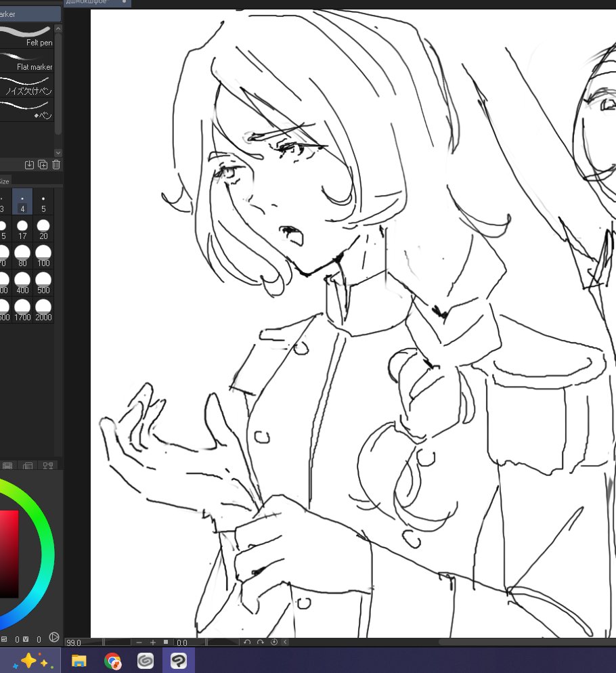Choose the ノイズ欠けペン brush
The height and width of the screenshot is (673, 616).
(x=26, y=85)
